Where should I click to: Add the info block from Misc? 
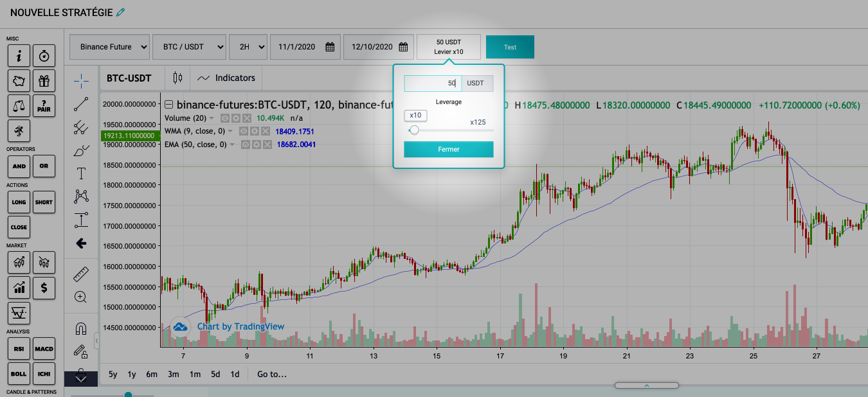tap(19, 57)
